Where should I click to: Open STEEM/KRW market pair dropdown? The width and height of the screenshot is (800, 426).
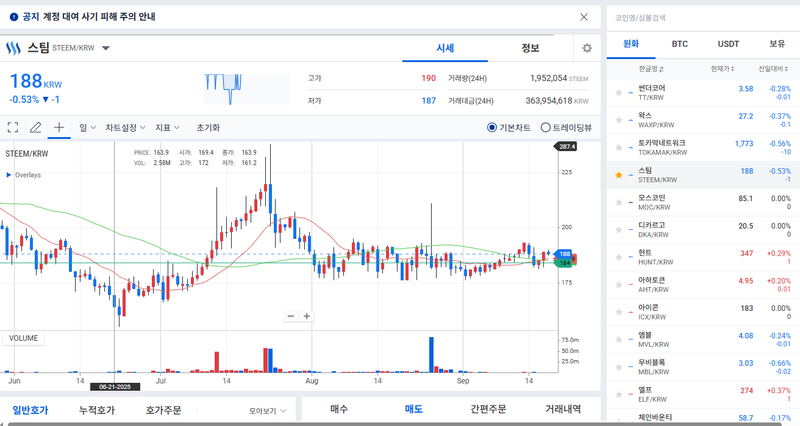[106, 48]
